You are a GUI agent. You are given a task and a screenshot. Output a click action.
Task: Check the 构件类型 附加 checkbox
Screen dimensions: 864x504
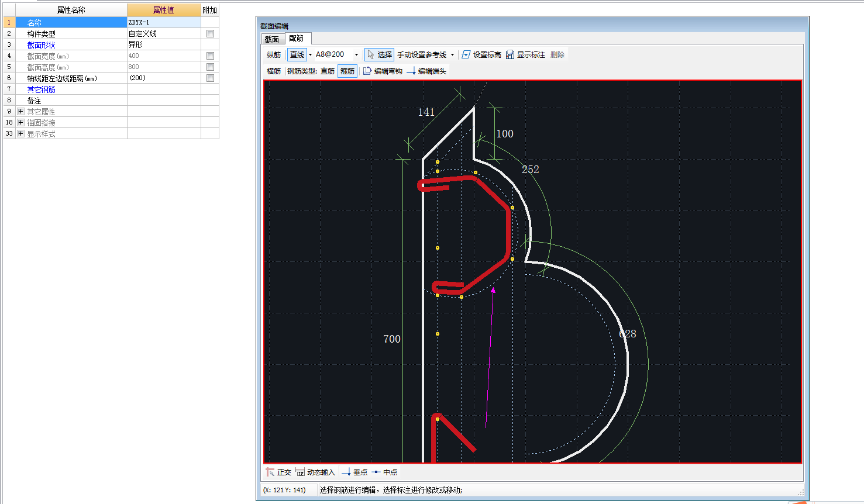(210, 34)
